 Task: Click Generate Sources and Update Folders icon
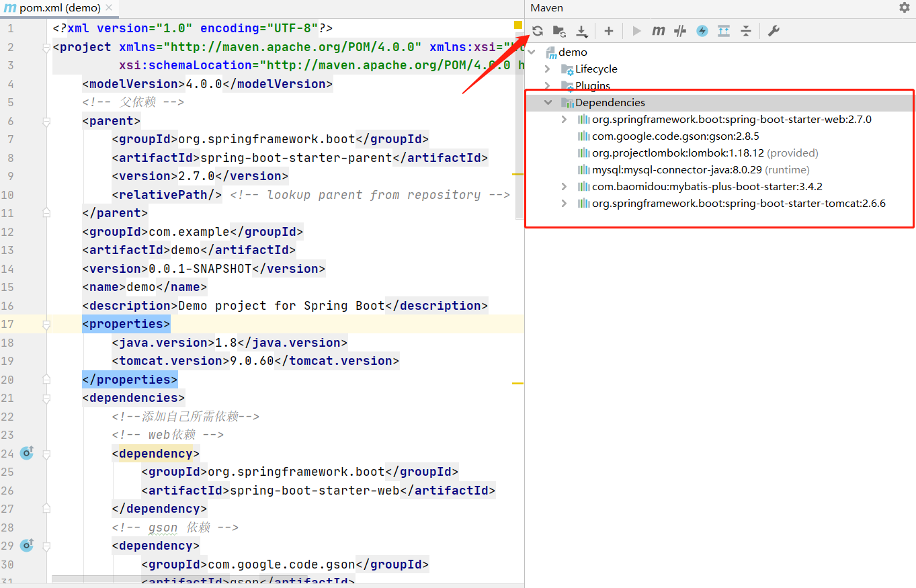(x=559, y=31)
